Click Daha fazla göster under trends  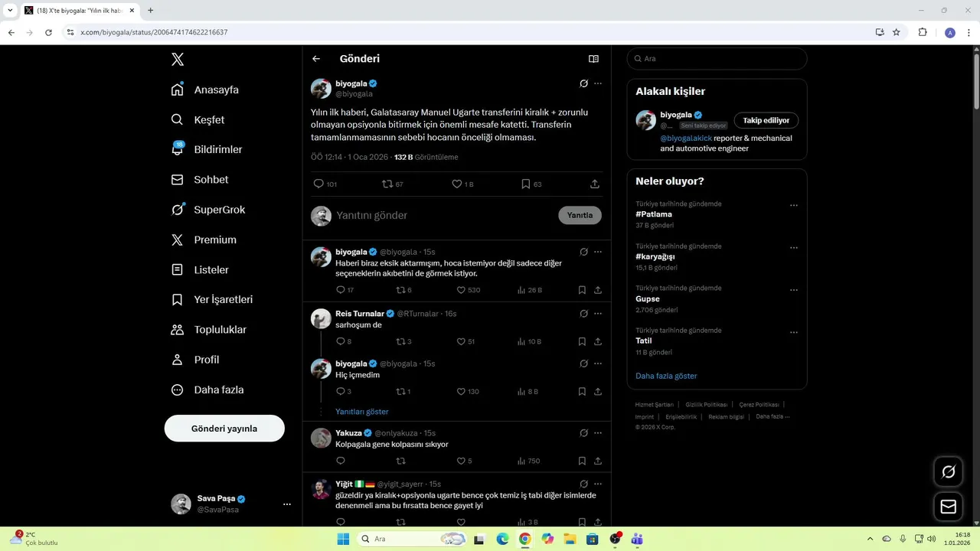pyautogui.click(x=666, y=376)
